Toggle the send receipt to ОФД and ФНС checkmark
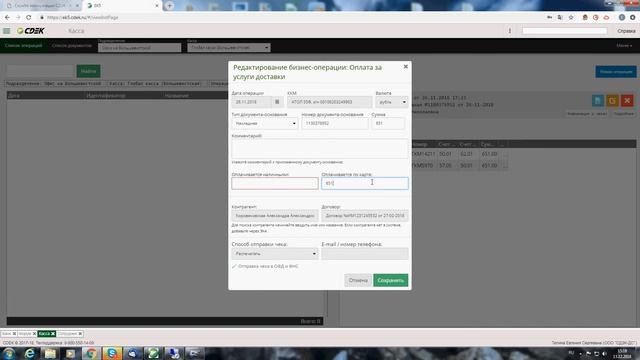The width and height of the screenshot is (640, 360). click(x=234, y=266)
